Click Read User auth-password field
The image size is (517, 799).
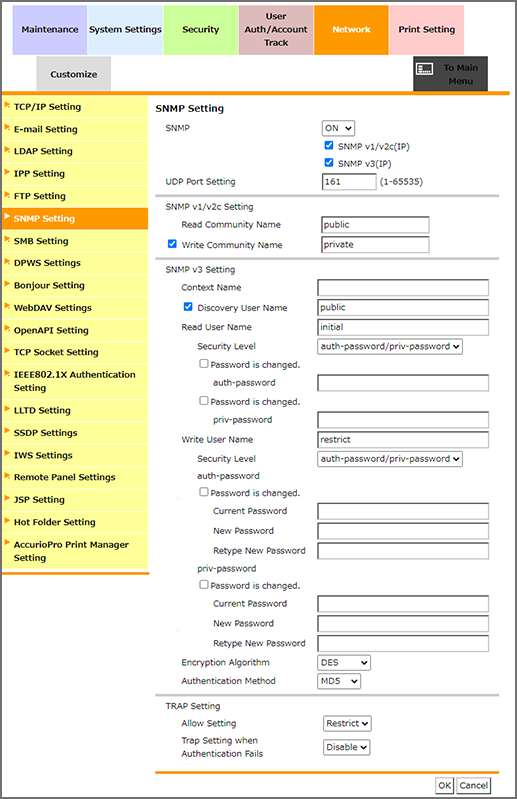coord(403,383)
